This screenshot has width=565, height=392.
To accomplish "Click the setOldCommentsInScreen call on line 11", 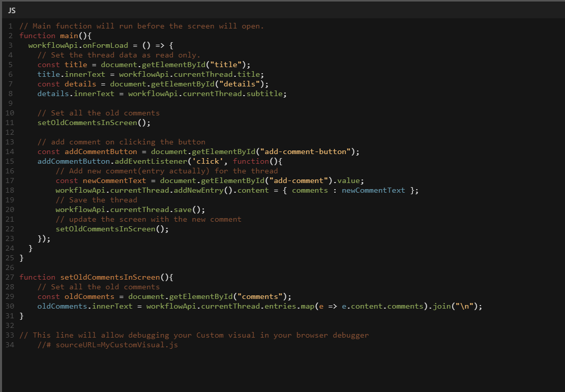I will pos(90,123).
